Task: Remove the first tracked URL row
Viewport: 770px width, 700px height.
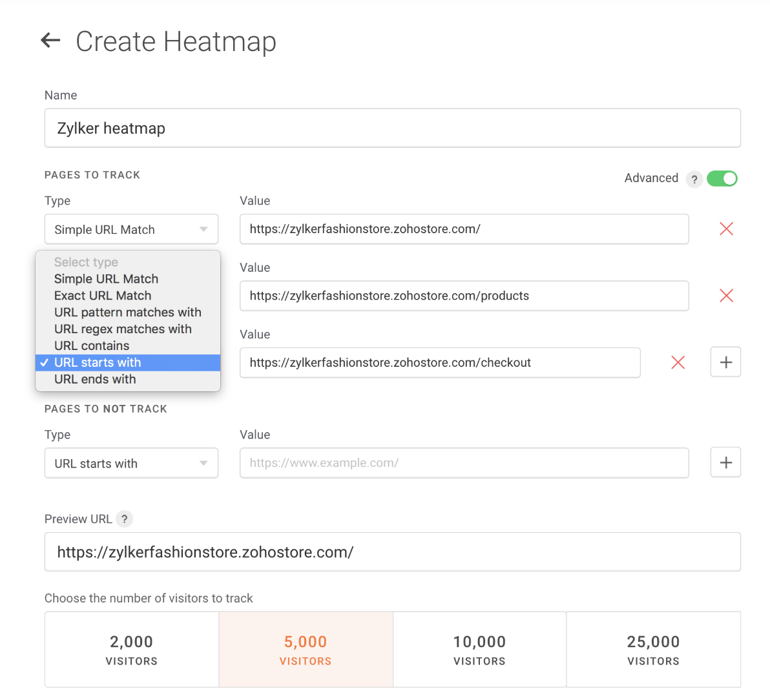Action: pos(726,229)
